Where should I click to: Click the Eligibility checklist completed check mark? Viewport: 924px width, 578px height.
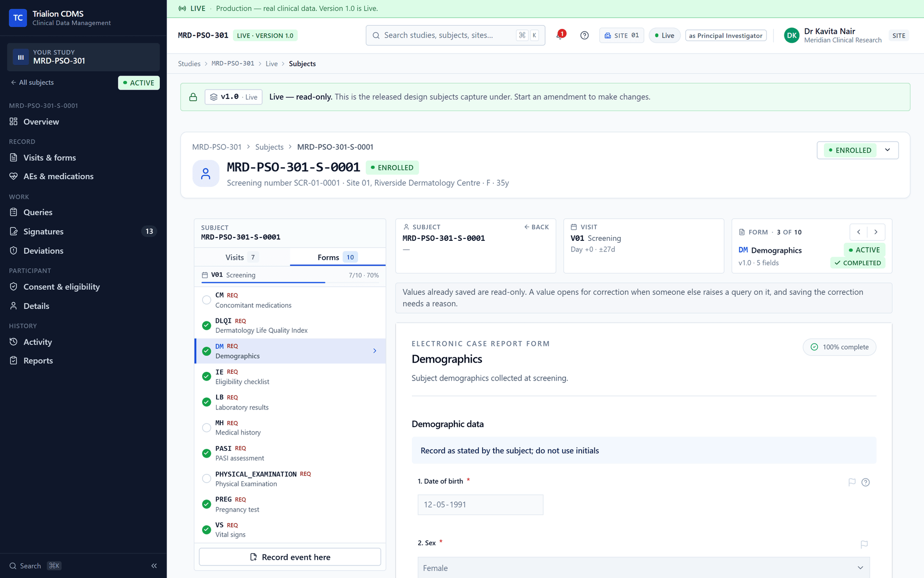tap(206, 377)
